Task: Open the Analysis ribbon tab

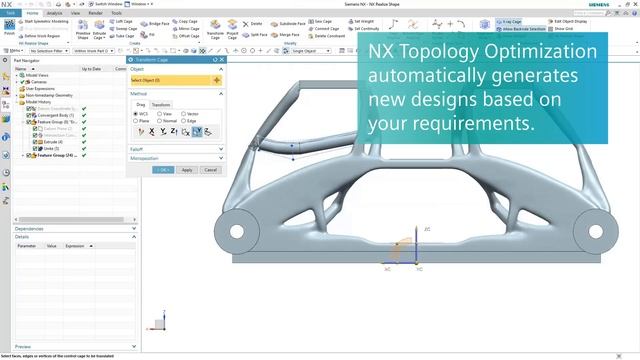Action: pyautogui.click(x=54, y=13)
